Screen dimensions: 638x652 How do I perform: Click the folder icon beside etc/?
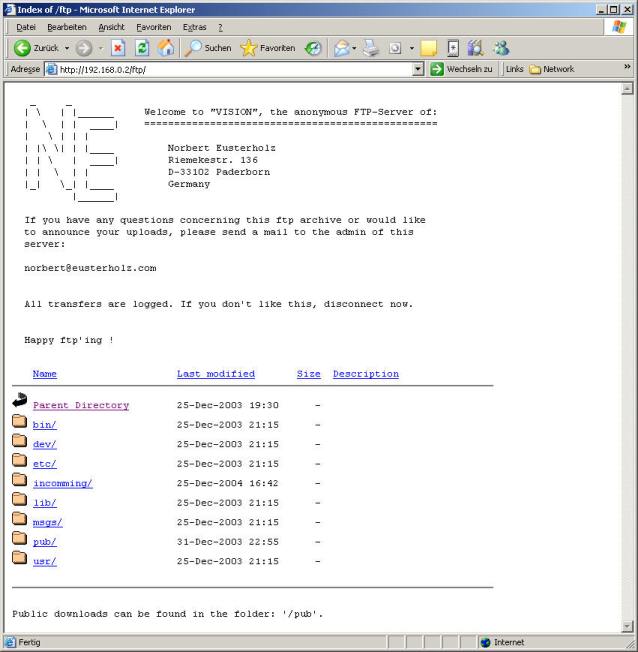(x=20, y=460)
